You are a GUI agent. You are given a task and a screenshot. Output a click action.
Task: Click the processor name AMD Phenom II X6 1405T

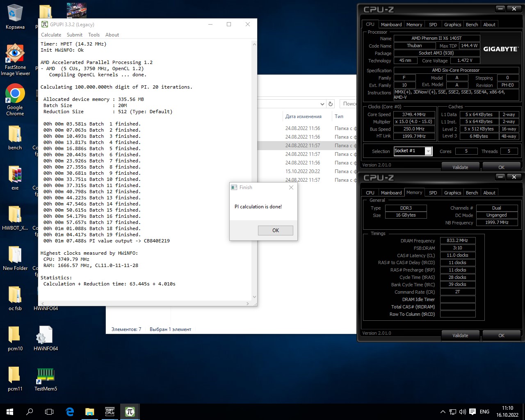coord(436,38)
